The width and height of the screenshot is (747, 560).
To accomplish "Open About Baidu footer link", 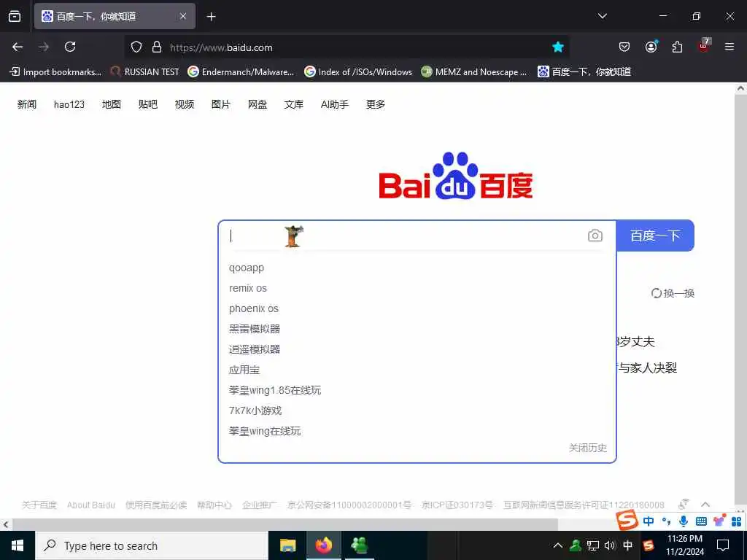I will 91,505.
